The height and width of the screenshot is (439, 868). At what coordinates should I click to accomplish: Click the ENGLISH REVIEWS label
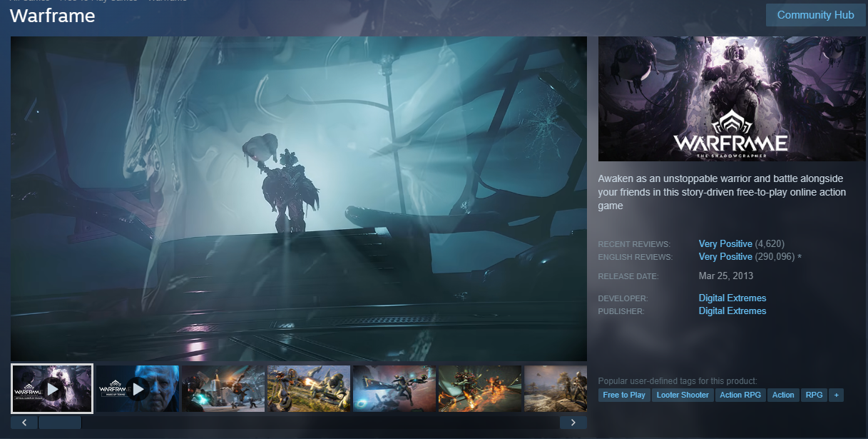click(635, 257)
